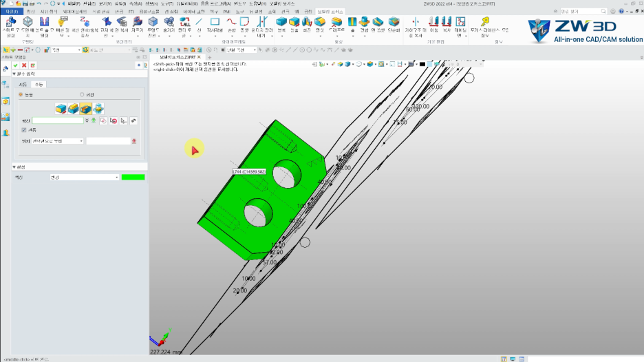Click into the entity selection input field
The width and height of the screenshot is (644, 362).
click(x=58, y=120)
